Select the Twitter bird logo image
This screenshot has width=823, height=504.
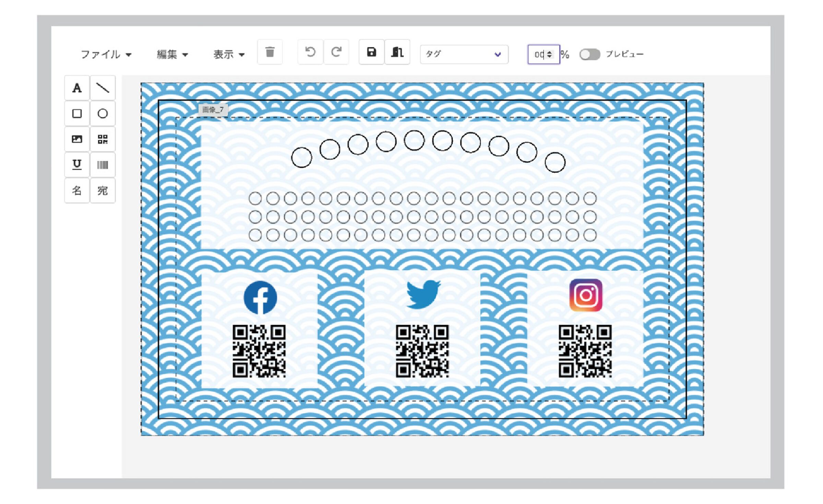[423, 294]
